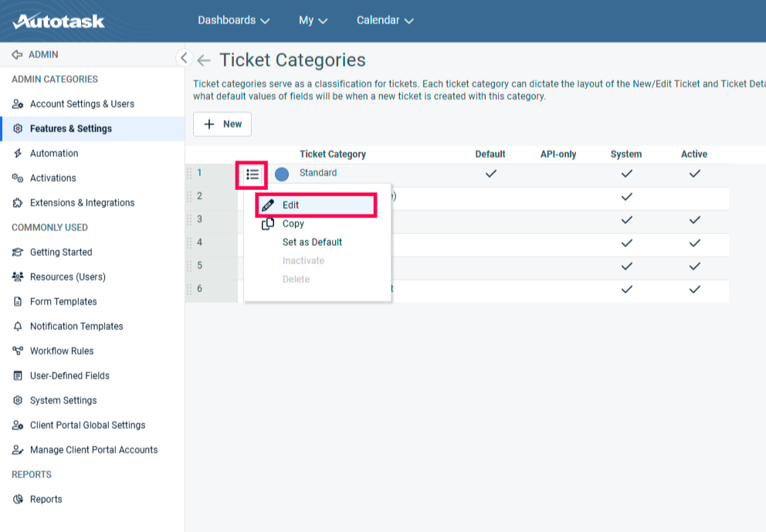The height and width of the screenshot is (532, 766).
Task: Open the Calendar dropdown menu
Action: pyautogui.click(x=385, y=21)
